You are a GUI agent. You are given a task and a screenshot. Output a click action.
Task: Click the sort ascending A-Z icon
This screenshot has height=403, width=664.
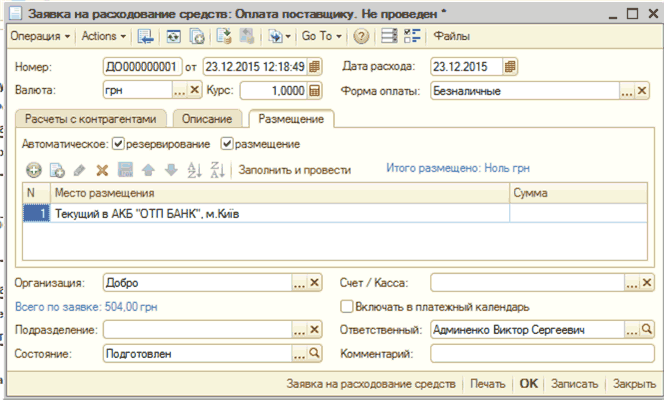coord(193,170)
